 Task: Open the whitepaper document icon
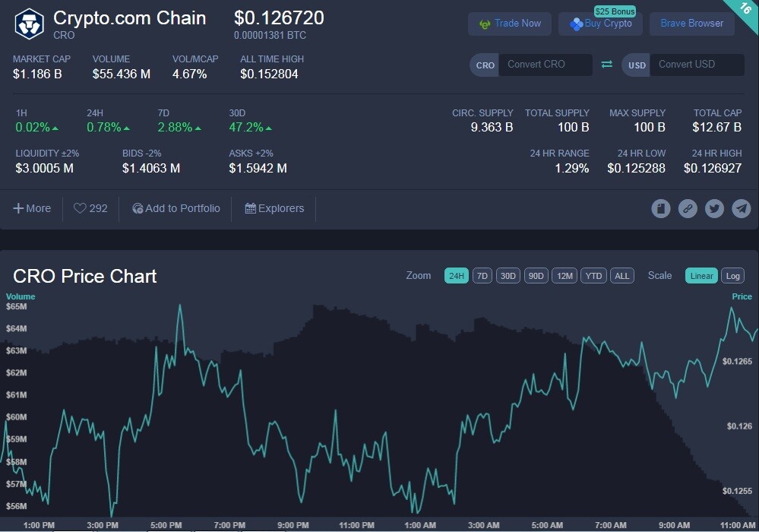[661, 209]
